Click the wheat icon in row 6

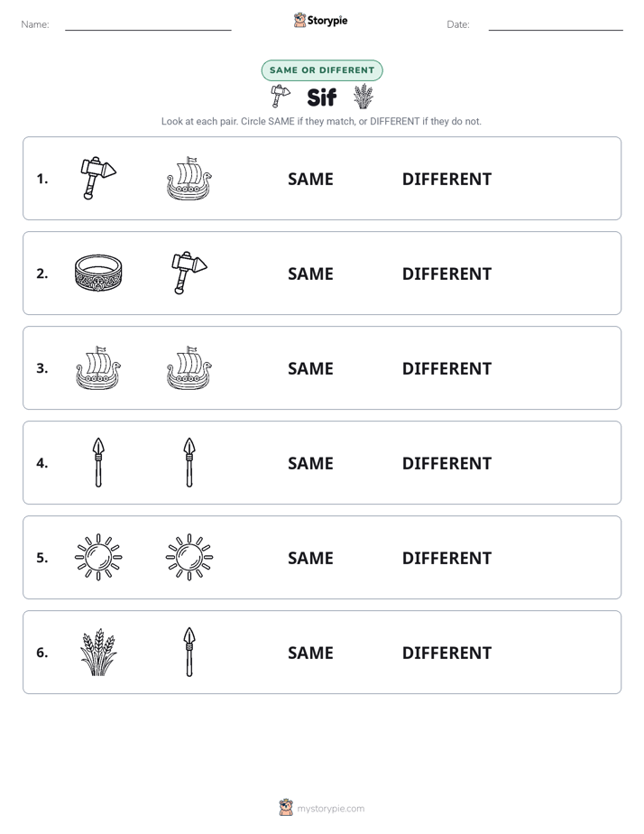[x=98, y=652]
